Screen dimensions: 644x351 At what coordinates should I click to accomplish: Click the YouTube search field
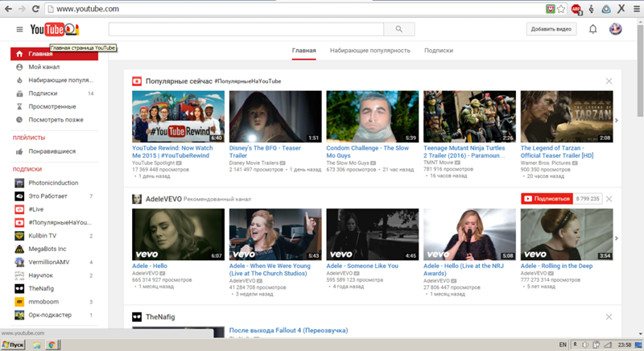pos(246,29)
